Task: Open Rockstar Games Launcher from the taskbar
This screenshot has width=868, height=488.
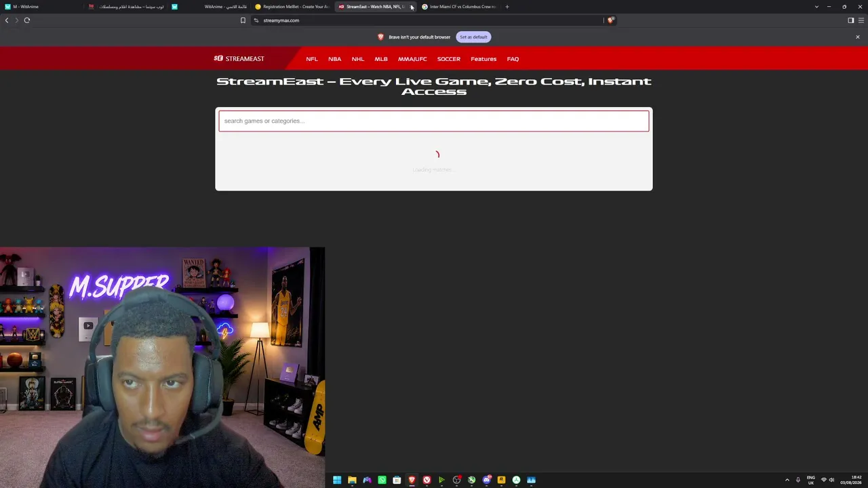Action: click(x=501, y=480)
